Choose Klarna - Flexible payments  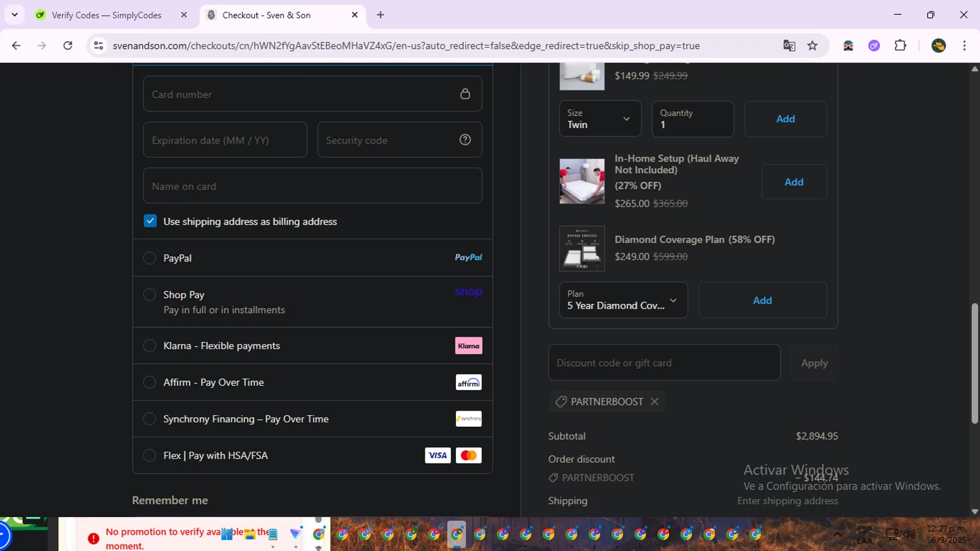coord(150,346)
